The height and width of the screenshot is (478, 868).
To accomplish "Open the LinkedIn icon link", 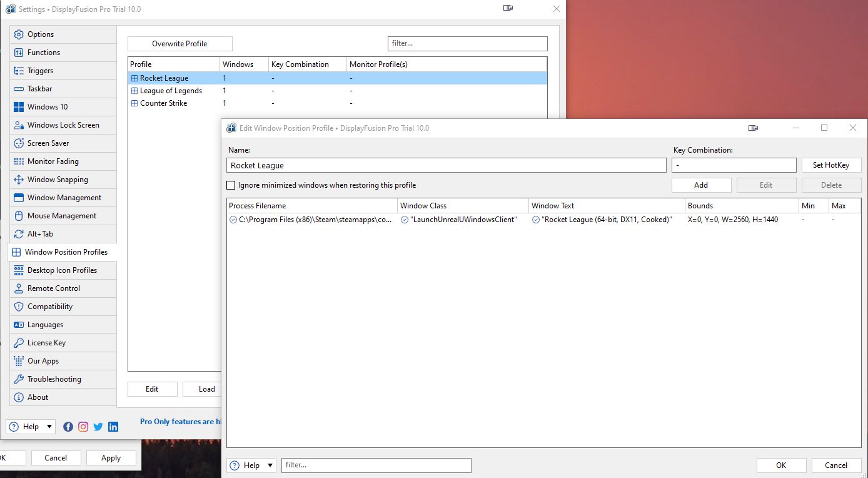I will pos(113,427).
